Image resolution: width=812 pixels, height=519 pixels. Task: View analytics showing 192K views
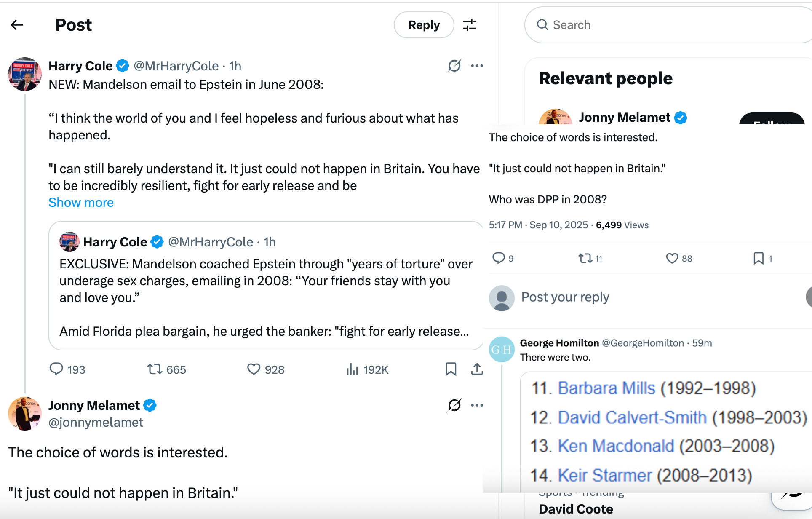coord(353,369)
